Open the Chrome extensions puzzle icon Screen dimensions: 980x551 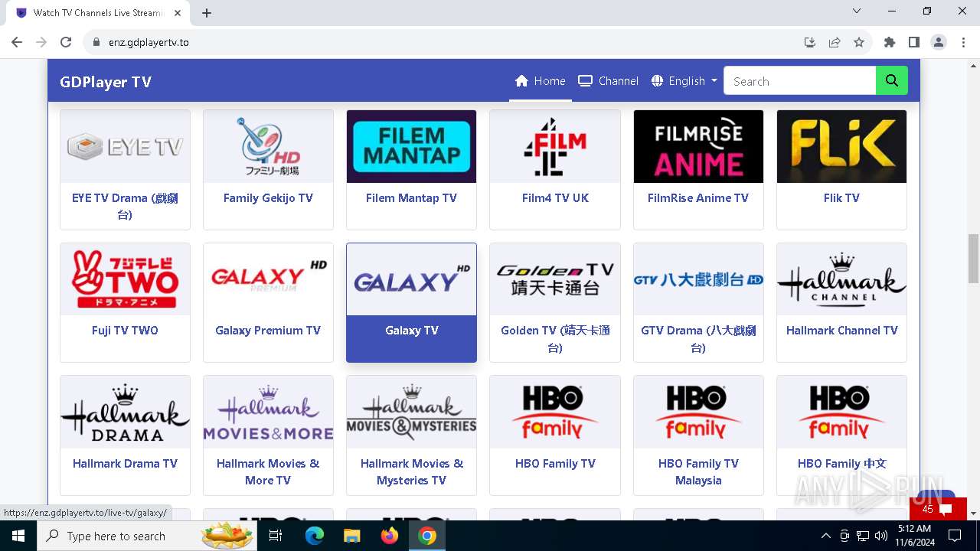(890, 42)
